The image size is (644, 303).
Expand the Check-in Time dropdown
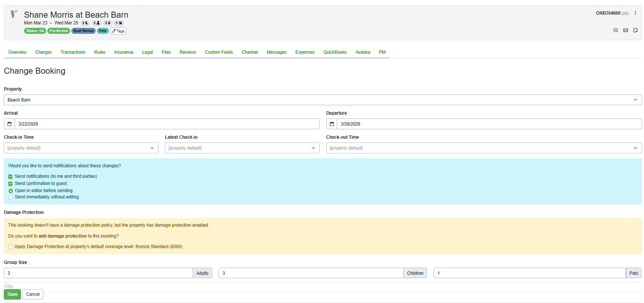click(81, 148)
